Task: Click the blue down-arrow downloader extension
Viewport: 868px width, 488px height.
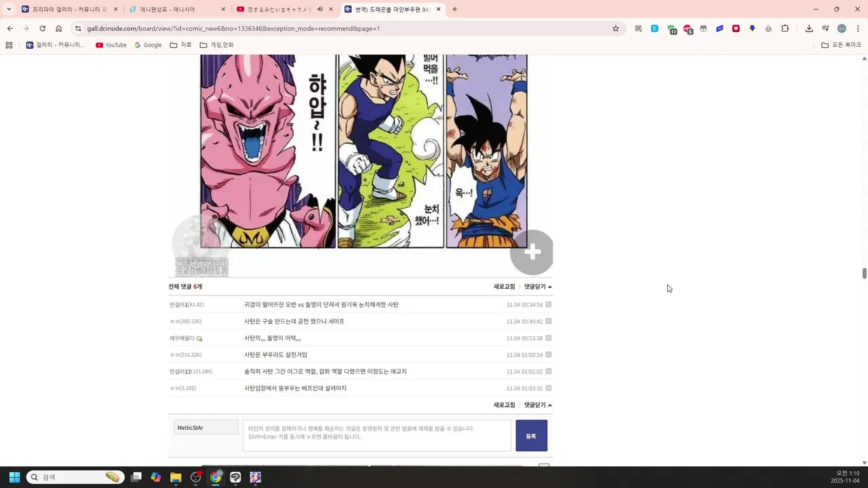Action: [752, 28]
